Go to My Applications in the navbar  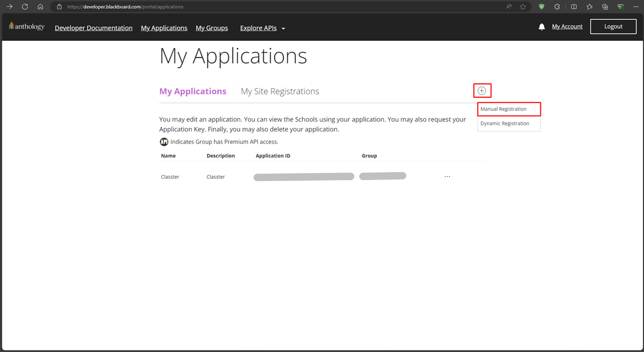(164, 28)
